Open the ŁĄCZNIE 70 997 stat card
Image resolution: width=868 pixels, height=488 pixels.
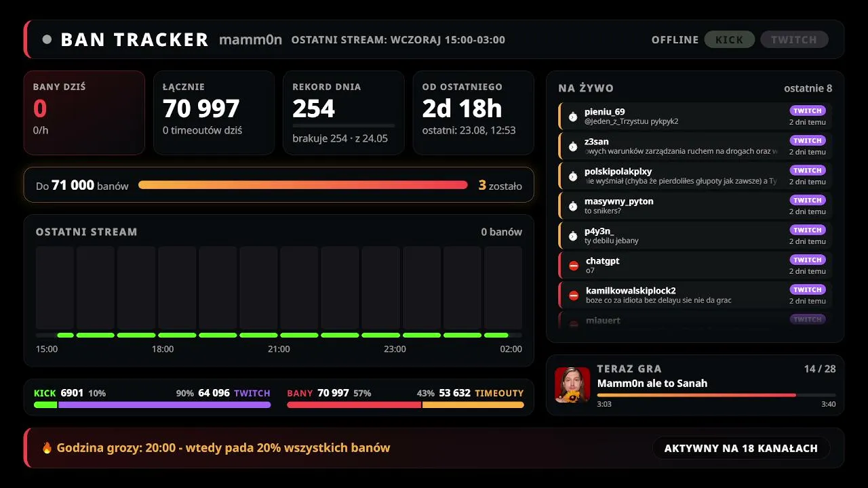point(214,113)
